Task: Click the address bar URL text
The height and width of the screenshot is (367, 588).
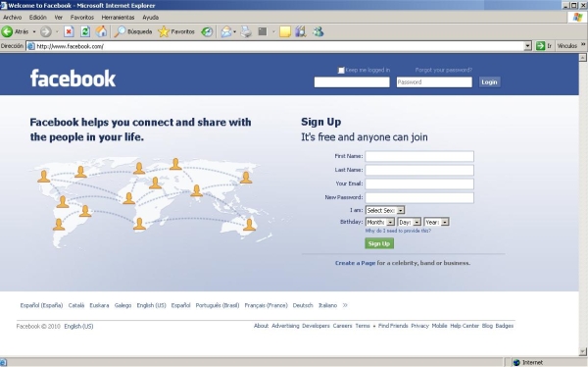Action: 70,46
